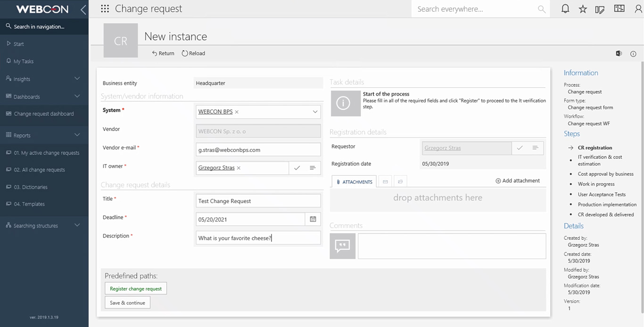Click the Save & continue button
The width and height of the screenshot is (644, 327).
127,302
